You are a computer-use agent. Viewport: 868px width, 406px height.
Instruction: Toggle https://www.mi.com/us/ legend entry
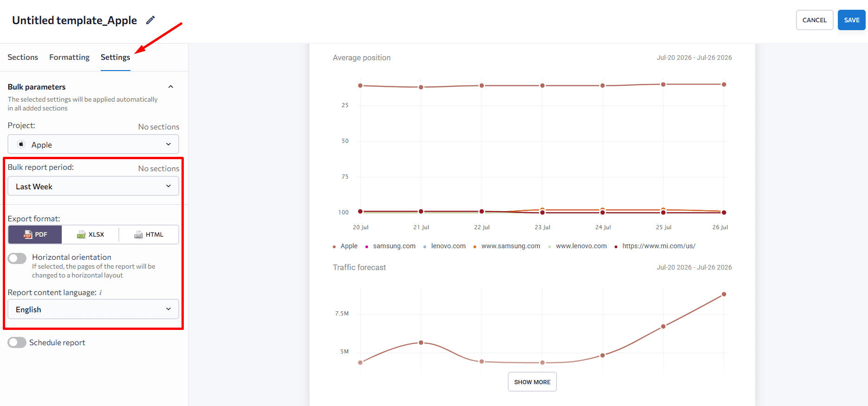655,246
